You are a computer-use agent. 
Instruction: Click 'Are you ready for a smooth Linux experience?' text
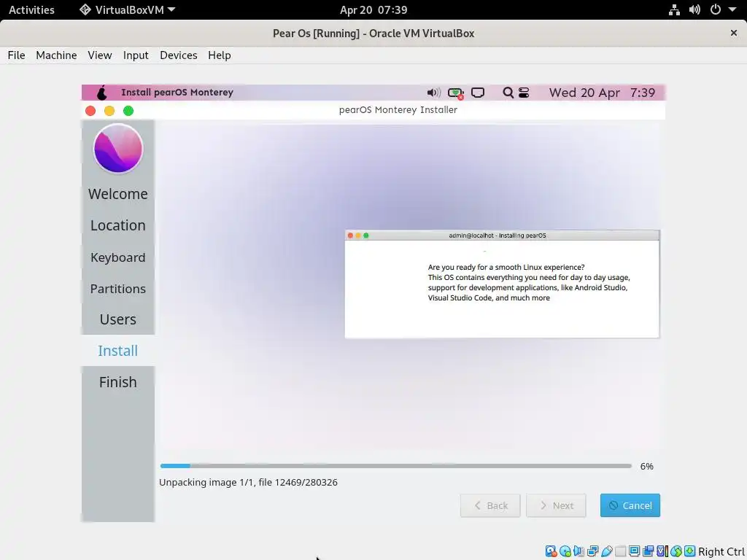(x=506, y=267)
